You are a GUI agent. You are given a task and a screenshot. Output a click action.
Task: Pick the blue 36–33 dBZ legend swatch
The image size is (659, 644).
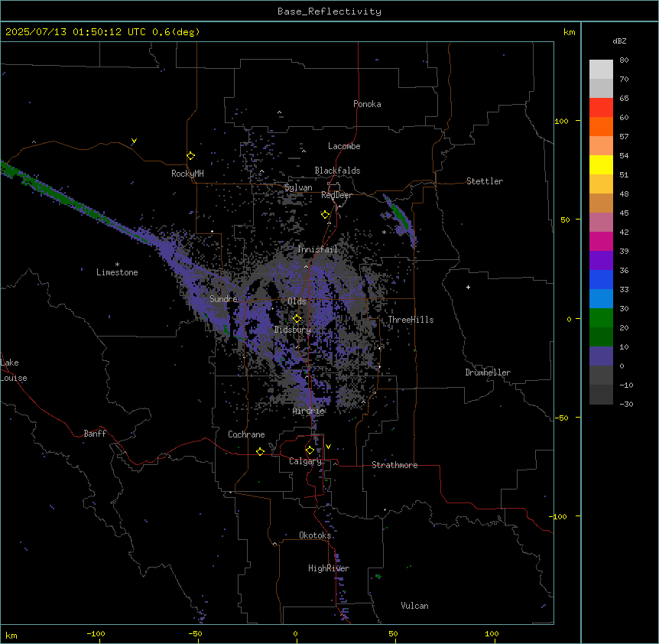click(x=601, y=279)
